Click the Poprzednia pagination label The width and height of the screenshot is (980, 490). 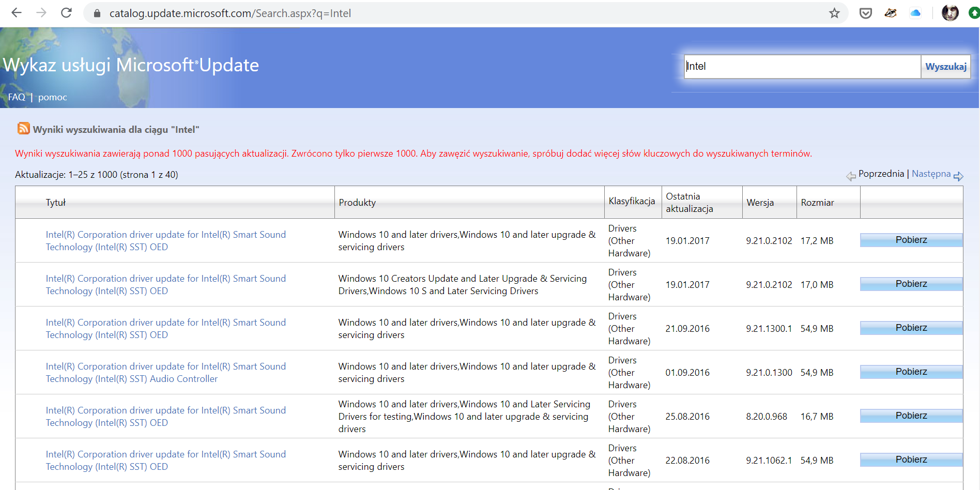[x=881, y=174]
